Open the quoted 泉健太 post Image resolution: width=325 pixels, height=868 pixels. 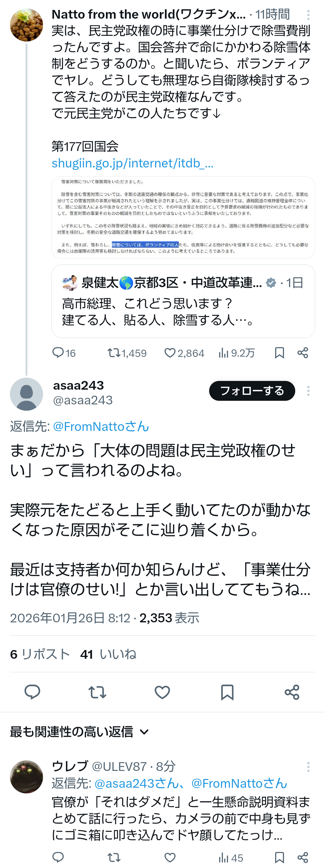click(x=183, y=301)
